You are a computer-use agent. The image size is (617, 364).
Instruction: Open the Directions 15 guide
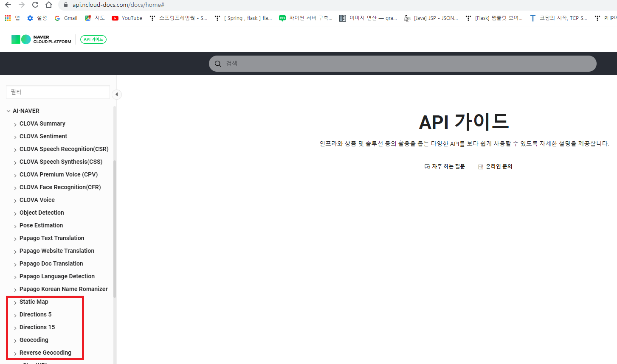pyautogui.click(x=37, y=327)
